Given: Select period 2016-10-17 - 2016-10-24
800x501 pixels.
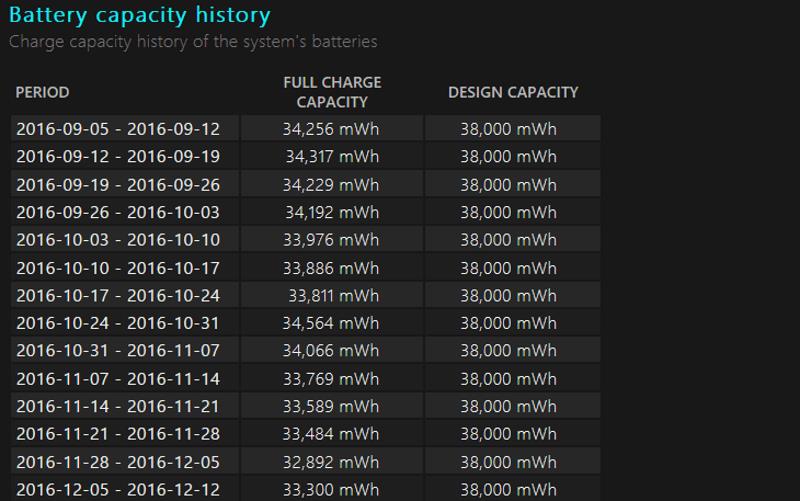Looking at the screenshot, I should pyautogui.click(x=118, y=295).
